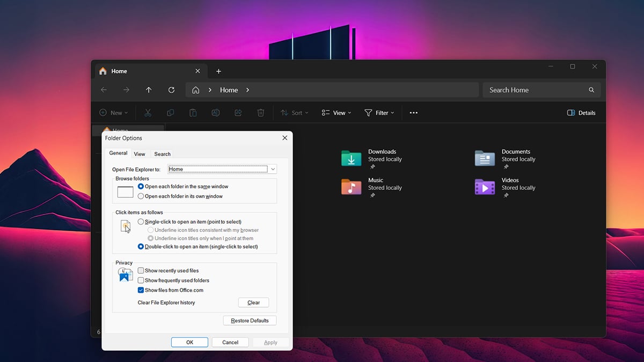Click the search magnifier icon

click(x=591, y=90)
